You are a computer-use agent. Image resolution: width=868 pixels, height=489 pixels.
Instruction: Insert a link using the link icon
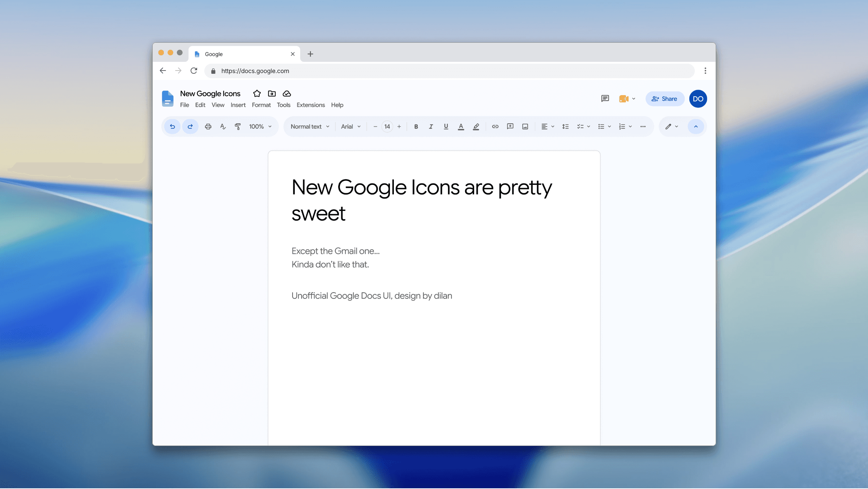(x=495, y=127)
